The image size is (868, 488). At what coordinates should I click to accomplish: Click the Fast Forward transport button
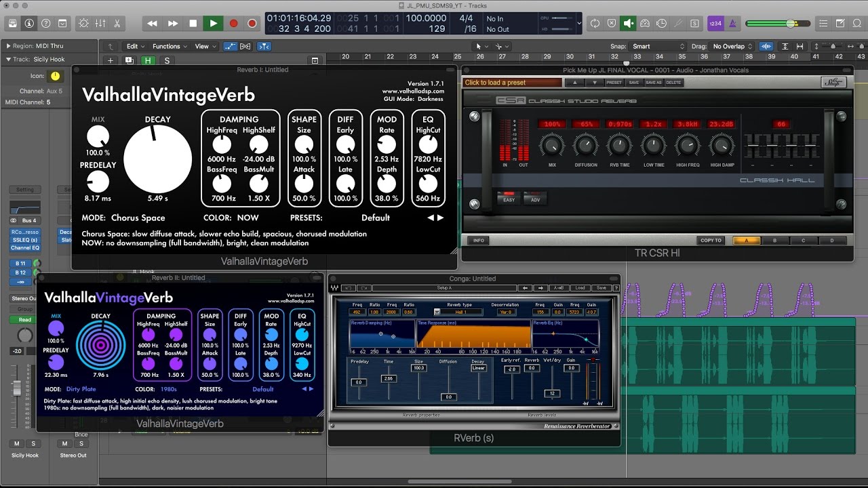[x=173, y=23]
